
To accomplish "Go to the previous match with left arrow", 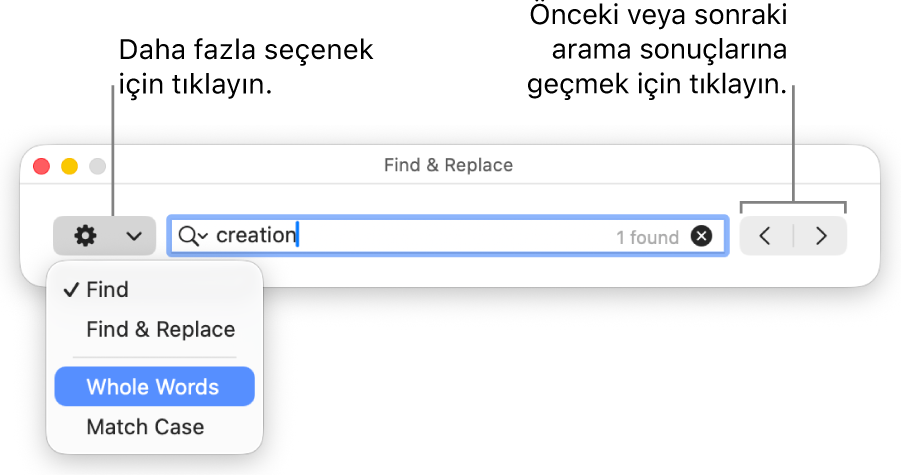I will click(766, 236).
